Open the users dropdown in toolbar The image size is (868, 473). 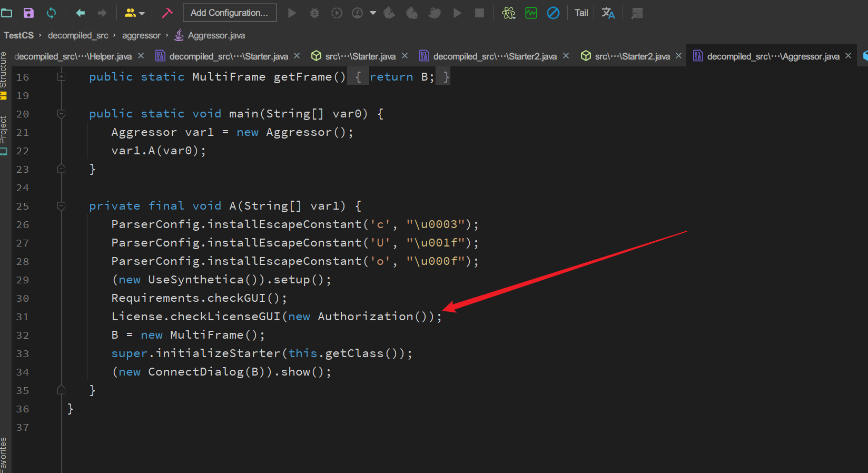click(134, 13)
